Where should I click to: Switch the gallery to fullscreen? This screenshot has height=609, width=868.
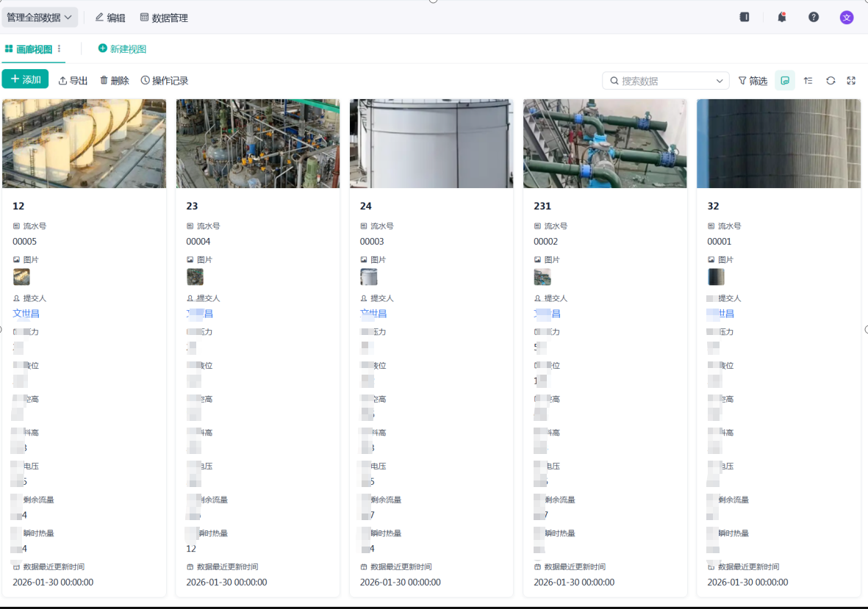point(851,81)
